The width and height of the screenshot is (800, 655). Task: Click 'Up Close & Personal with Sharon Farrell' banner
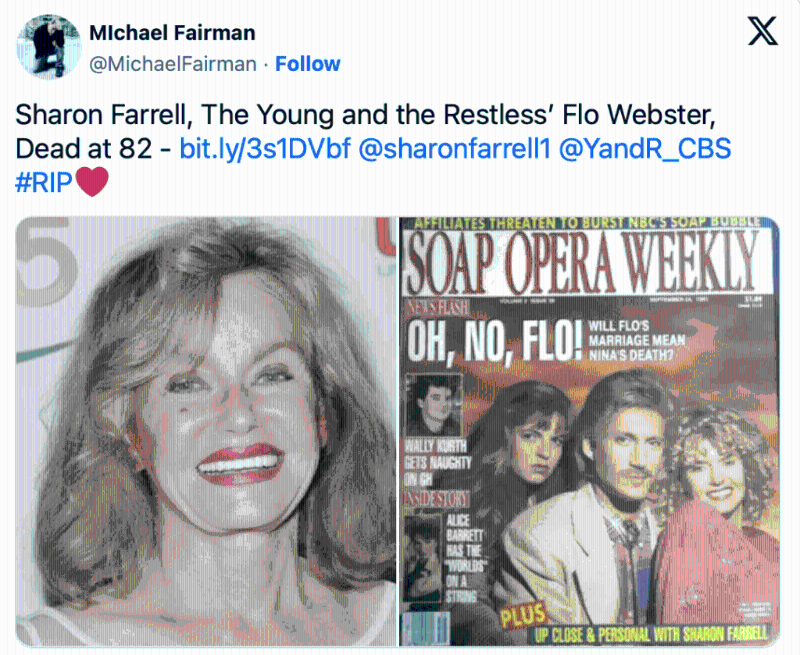point(651,634)
